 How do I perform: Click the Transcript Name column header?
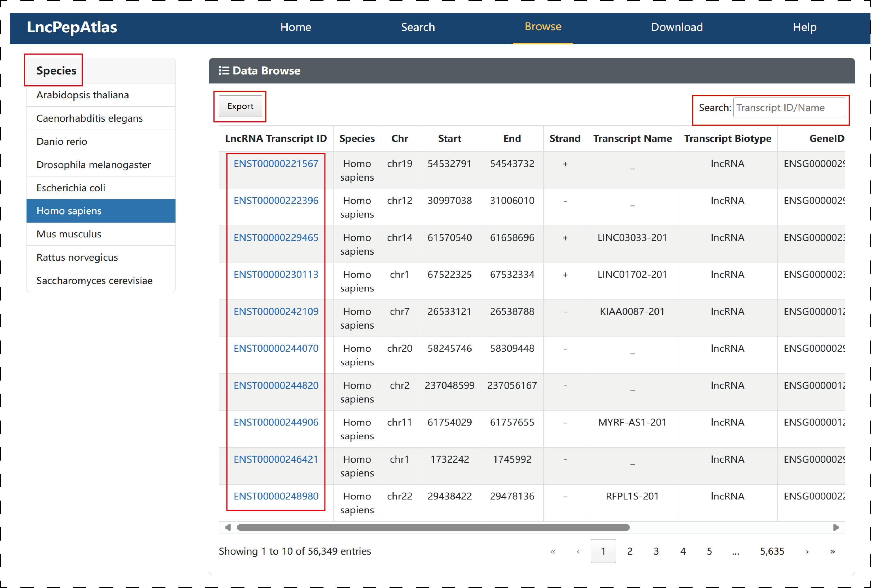click(x=632, y=139)
